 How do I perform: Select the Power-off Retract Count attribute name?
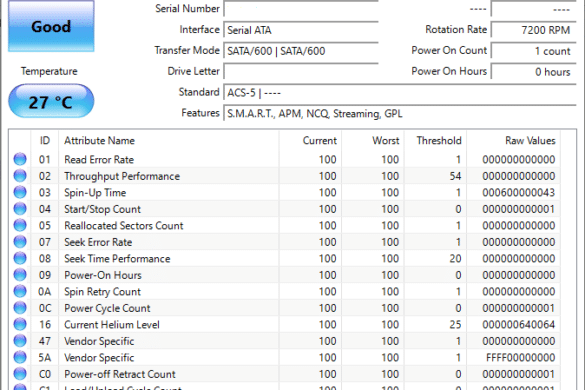(120, 374)
